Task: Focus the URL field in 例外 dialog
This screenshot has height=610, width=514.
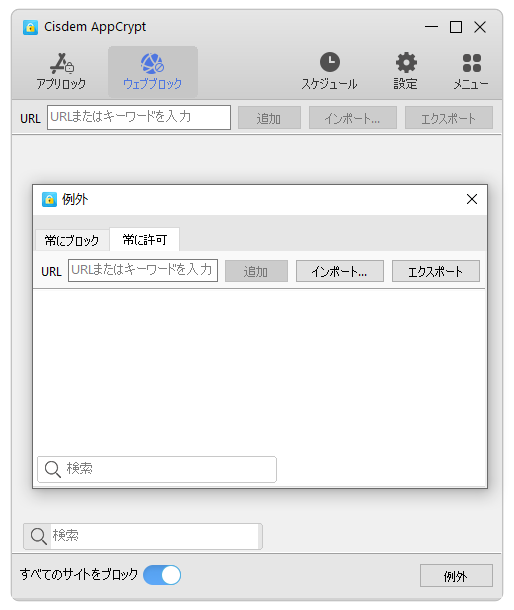Action: coord(143,270)
